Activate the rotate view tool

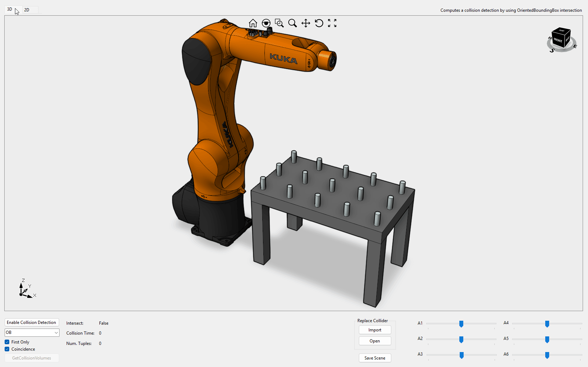point(319,23)
